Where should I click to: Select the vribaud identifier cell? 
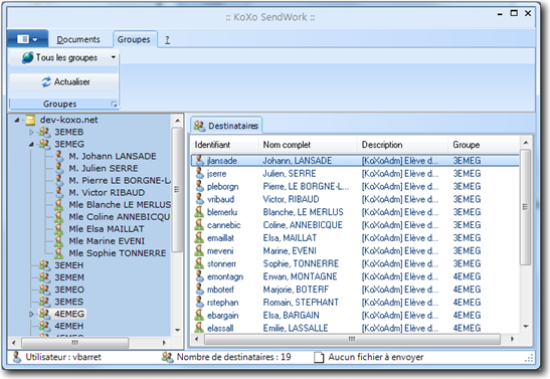pyautogui.click(x=221, y=199)
